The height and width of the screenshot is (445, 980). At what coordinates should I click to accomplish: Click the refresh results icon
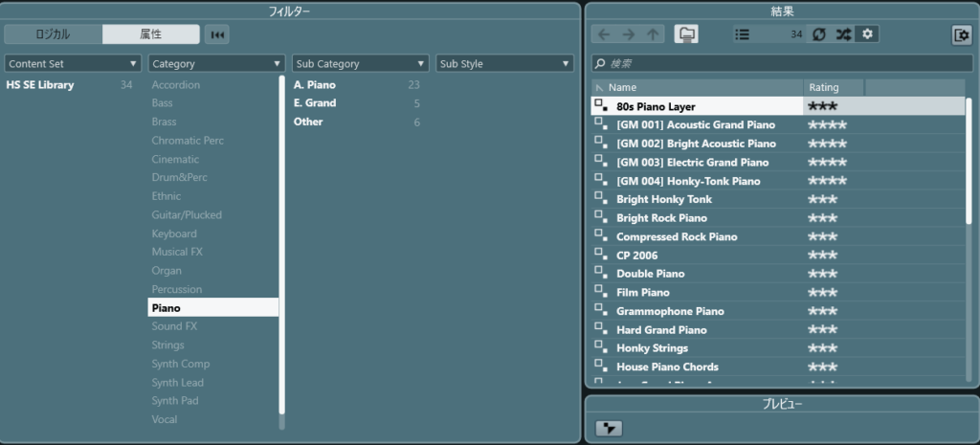tap(819, 34)
